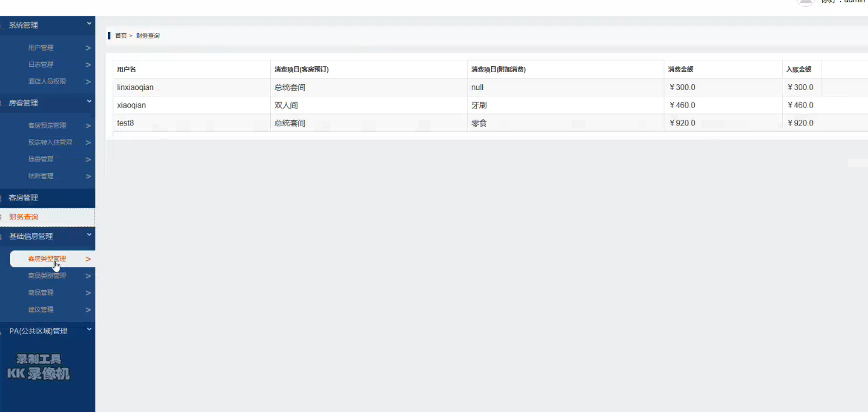Click ¥460.0 in the 入账金额 column

[x=800, y=106]
